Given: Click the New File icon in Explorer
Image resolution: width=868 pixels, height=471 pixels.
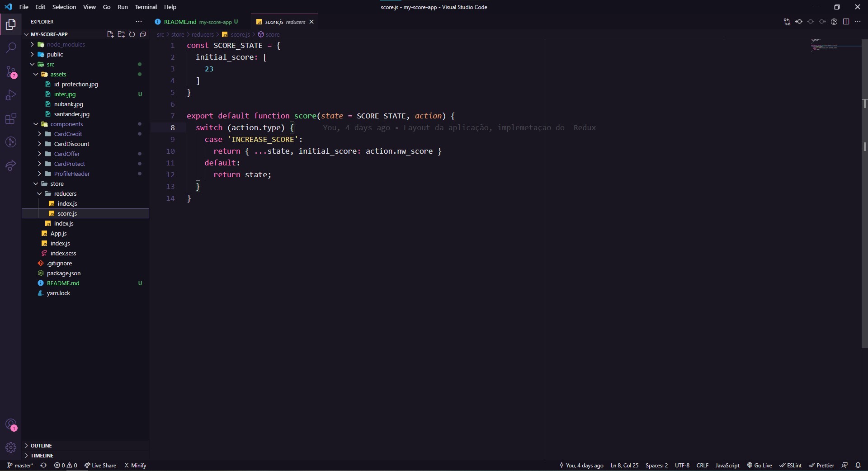Looking at the screenshot, I should tap(110, 34).
